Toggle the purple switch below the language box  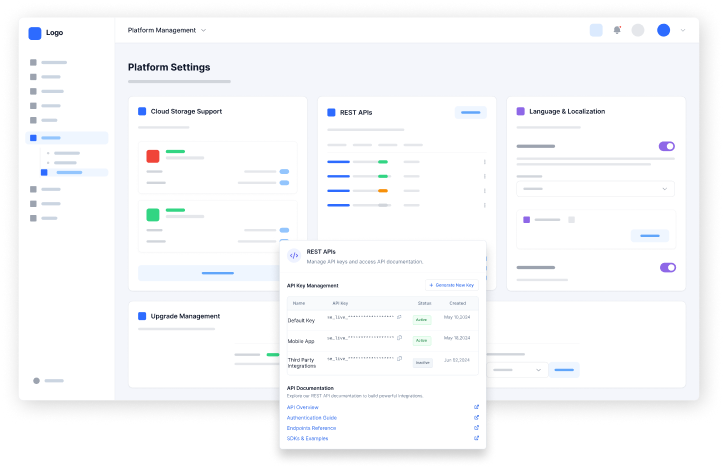click(668, 268)
